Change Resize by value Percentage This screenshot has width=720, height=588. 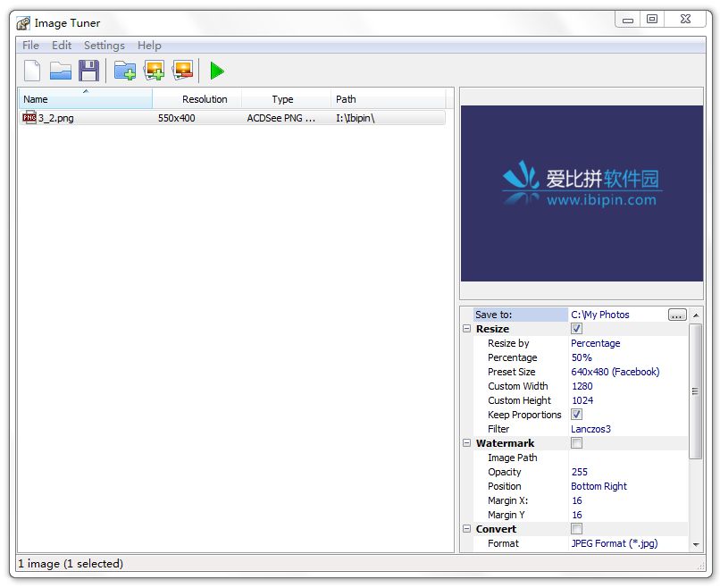(596, 343)
